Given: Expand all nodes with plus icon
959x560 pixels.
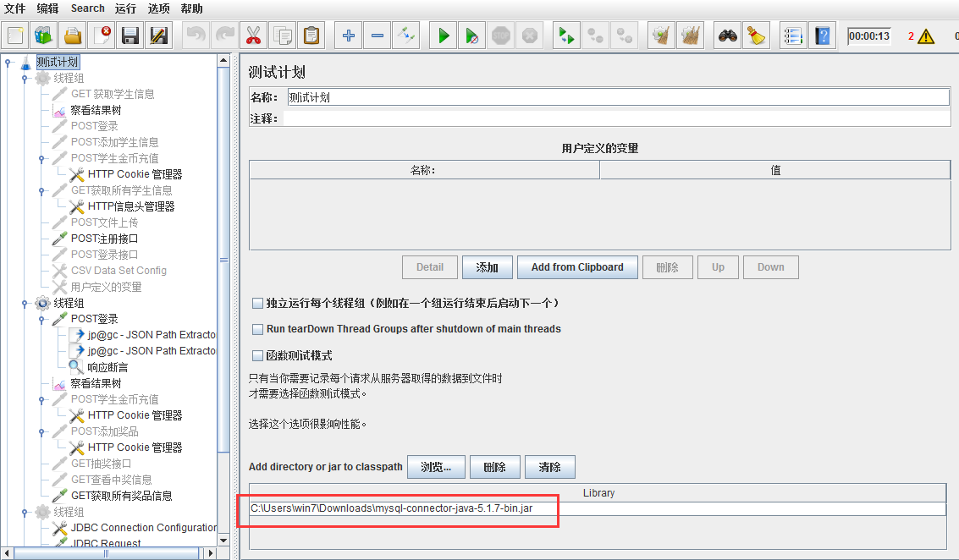Looking at the screenshot, I should click(349, 36).
